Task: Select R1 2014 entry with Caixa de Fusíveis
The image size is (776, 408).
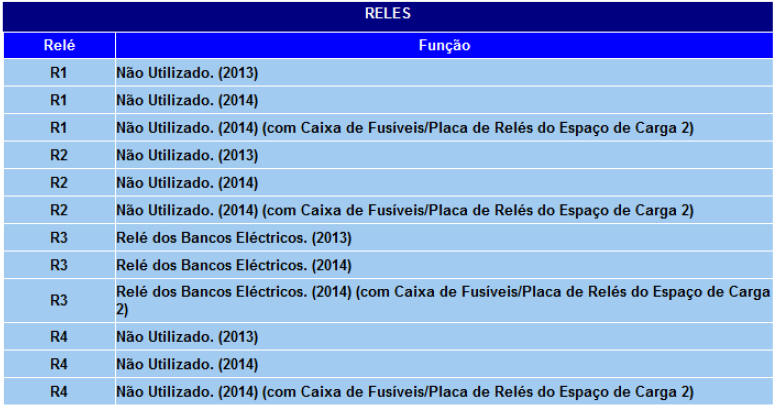Action: [405, 128]
